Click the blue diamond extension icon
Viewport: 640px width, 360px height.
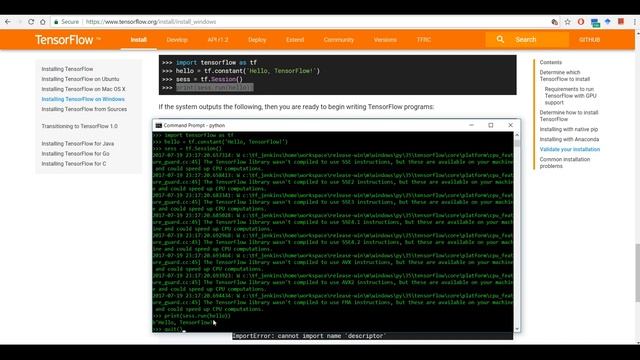[608, 22]
